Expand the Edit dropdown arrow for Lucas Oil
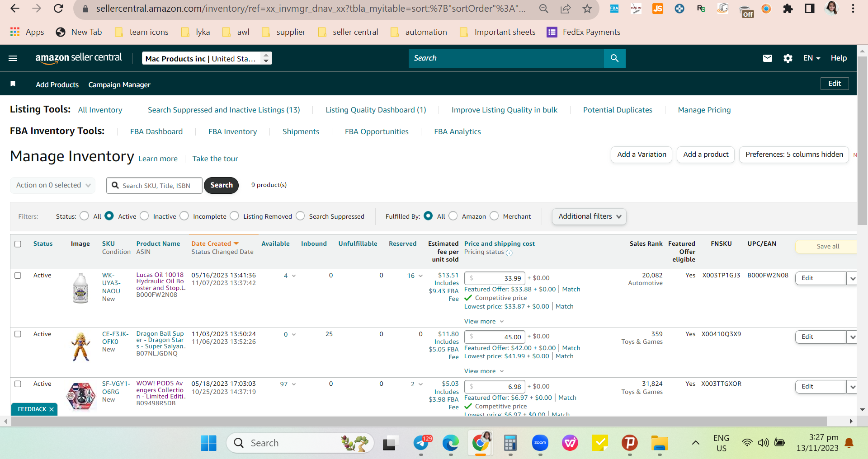 tap(852, 278)
